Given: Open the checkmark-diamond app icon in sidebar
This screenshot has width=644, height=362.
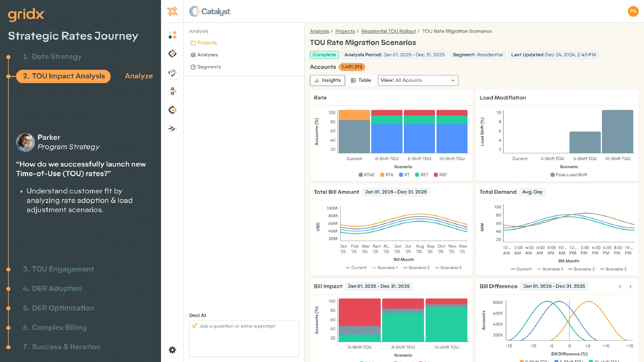Looking at the screenshot, I should coord(172,54).
